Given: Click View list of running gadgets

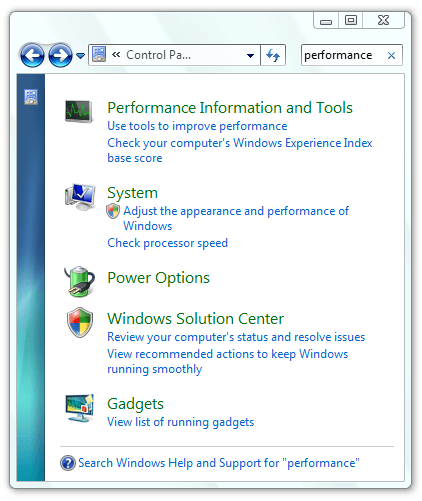Looking at the screenshot, I should point(180,422).
